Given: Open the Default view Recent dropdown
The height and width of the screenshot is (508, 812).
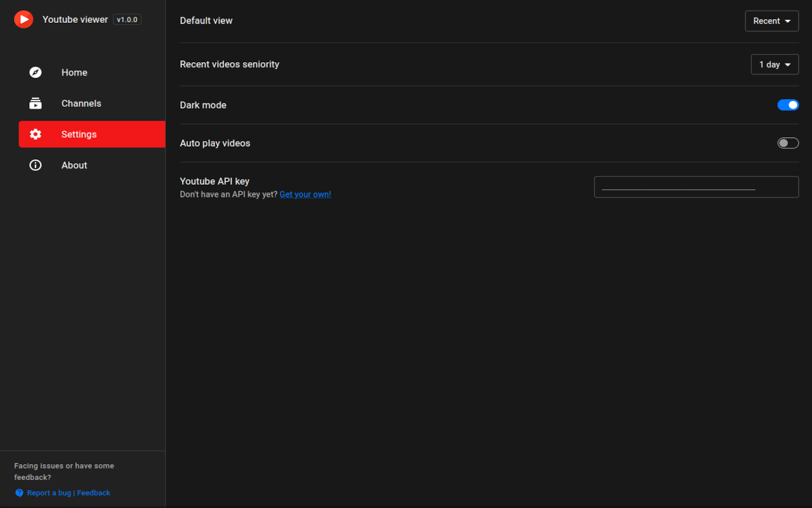Looking at the screenshot, I should click(x=771, y=21).
